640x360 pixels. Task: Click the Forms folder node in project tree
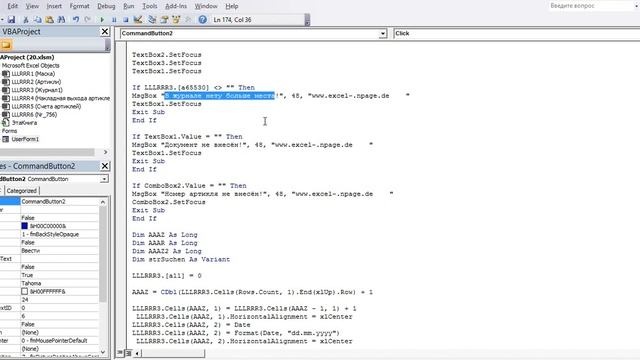(9, 131)
